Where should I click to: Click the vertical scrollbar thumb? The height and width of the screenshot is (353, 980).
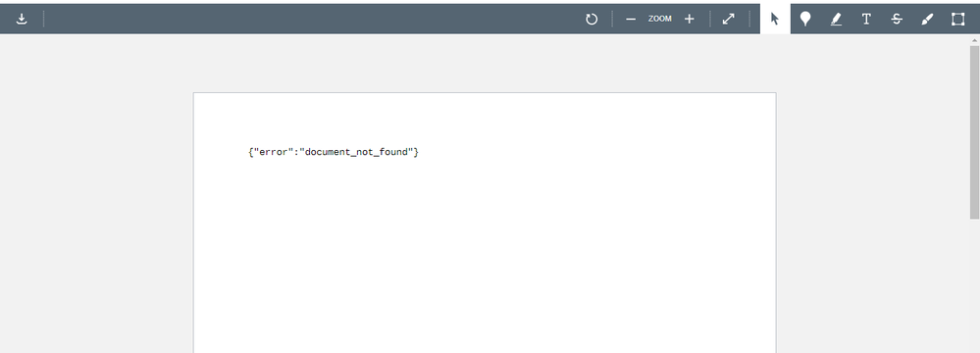pos(974,131)
